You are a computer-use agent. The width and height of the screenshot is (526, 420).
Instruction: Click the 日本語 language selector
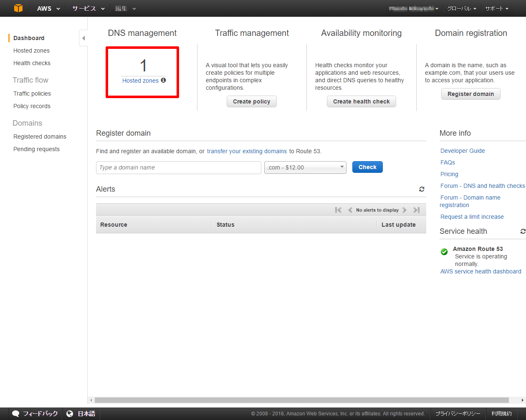click(x=81, y=414)
